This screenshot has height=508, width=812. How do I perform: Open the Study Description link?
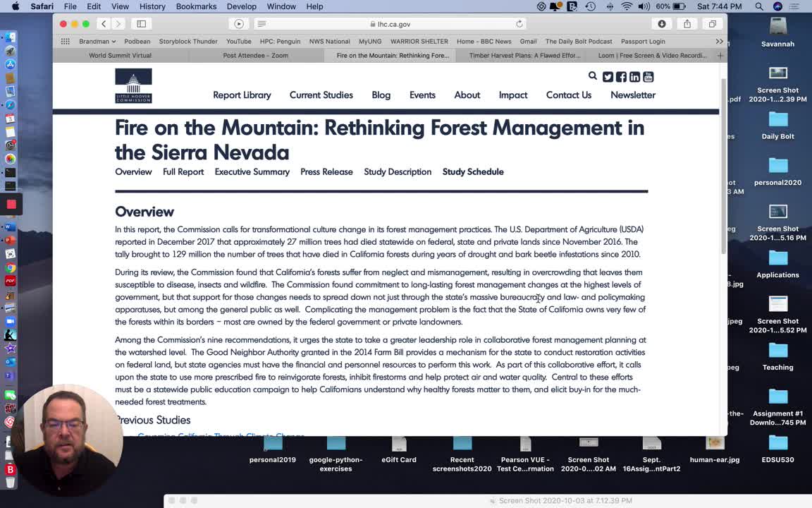click(x=398, y=172)
